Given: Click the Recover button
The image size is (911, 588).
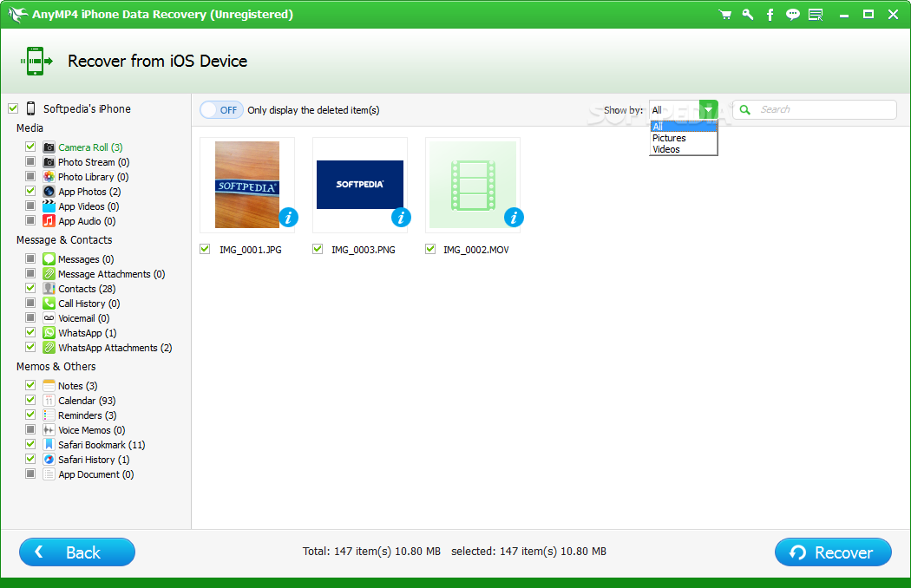Looking at the screenshot, I should click(833, 552).
